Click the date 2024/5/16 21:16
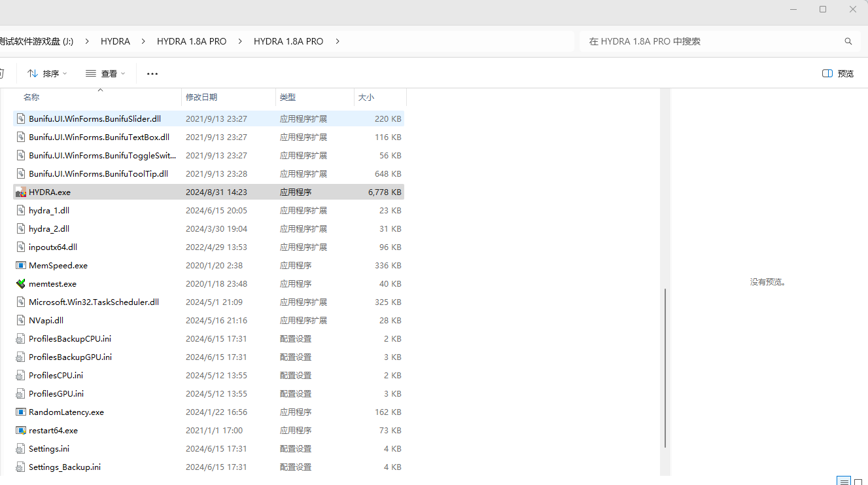This screenshot has width=868, height=485. (217, 321)
